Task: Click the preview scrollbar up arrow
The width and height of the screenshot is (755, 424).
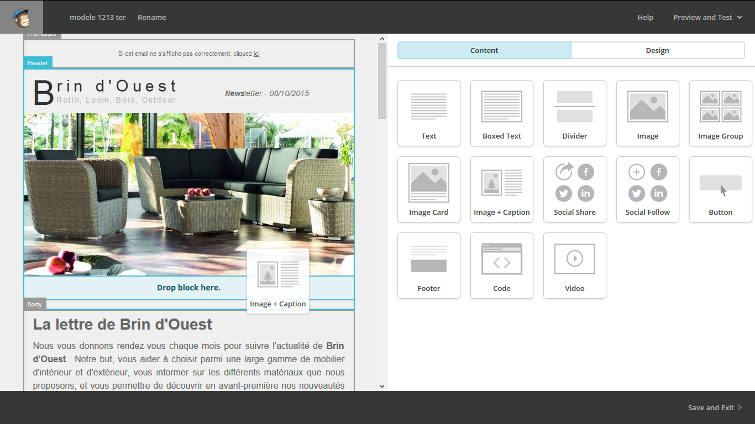Action: point(382,39)
